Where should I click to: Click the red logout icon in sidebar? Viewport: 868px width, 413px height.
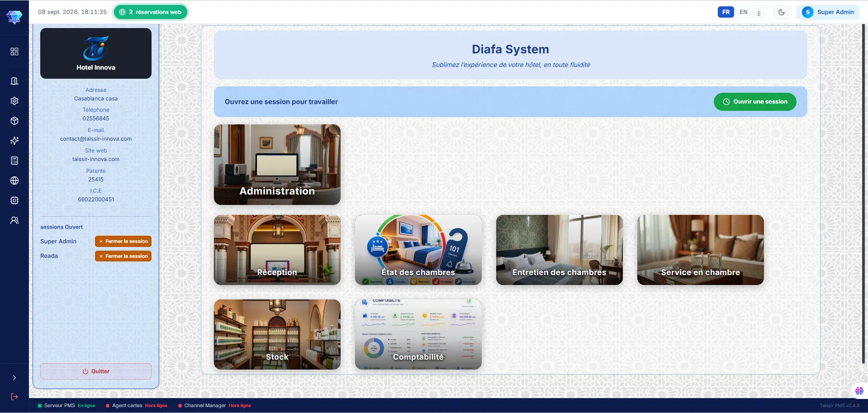tap(14, 397)
